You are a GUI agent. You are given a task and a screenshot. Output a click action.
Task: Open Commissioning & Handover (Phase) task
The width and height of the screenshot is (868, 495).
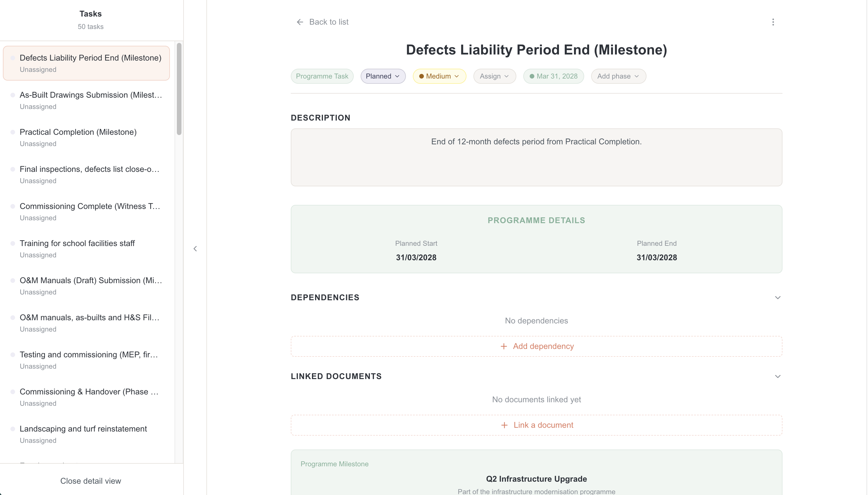point(86,397)
